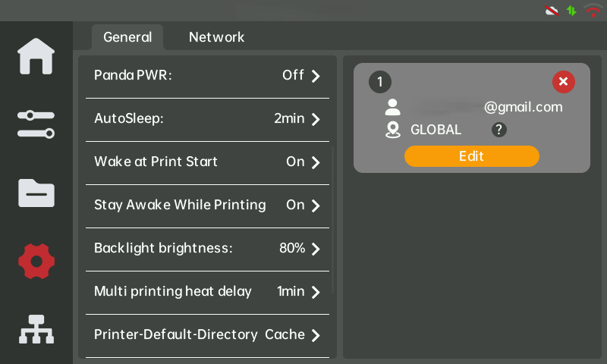Go to the Home screen icon
This screenshot has width=607, height=364.
coord(36,56)
